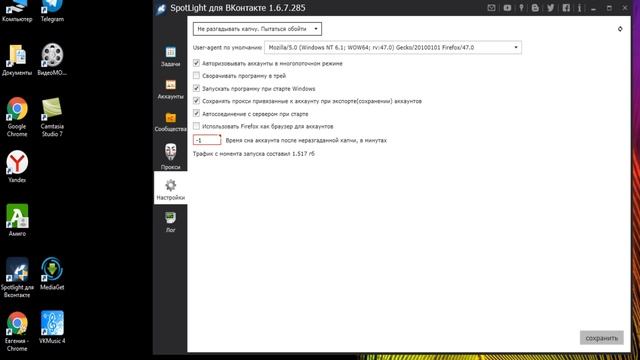Select Yandex browser desktop icon
The width and height of the screenshot is (640, 360).
tap(17, 167)
